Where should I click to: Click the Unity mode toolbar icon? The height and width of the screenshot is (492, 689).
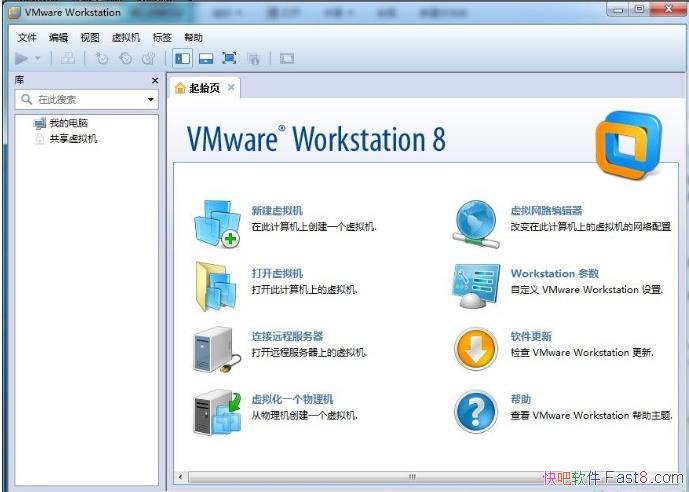point(253,58)
